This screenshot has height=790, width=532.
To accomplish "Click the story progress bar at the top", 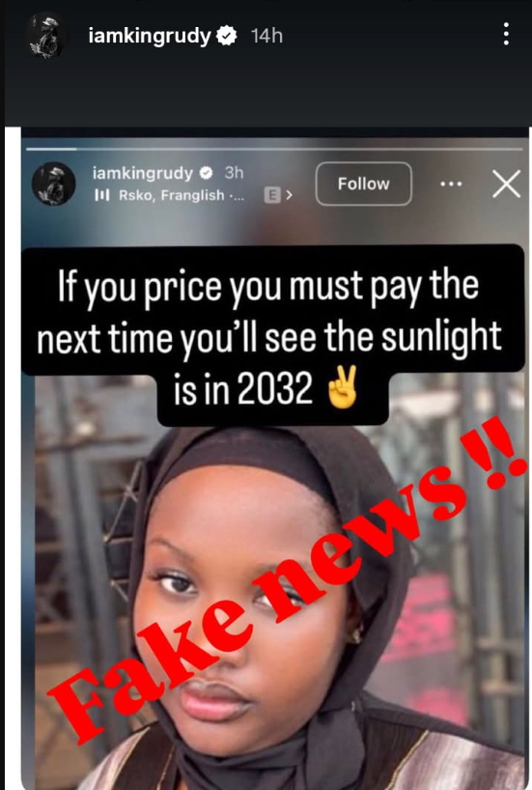I will click(274, 149).
